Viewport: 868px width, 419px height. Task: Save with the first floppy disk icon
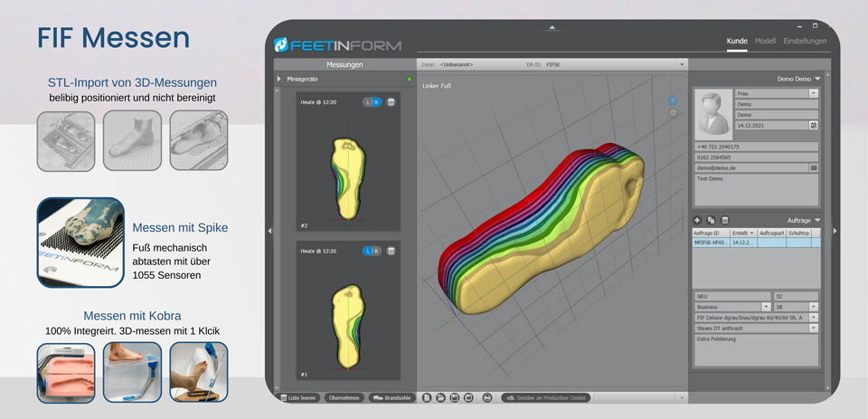(455, 397)
